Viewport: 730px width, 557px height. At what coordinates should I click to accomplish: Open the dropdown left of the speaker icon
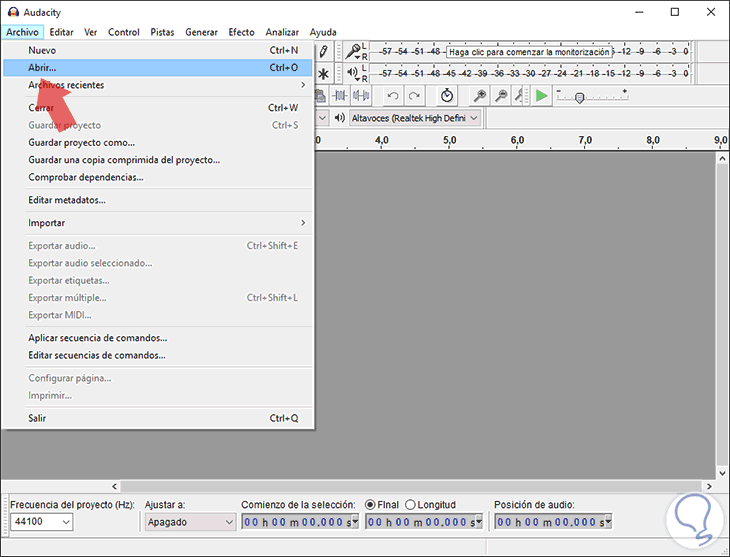322,118
